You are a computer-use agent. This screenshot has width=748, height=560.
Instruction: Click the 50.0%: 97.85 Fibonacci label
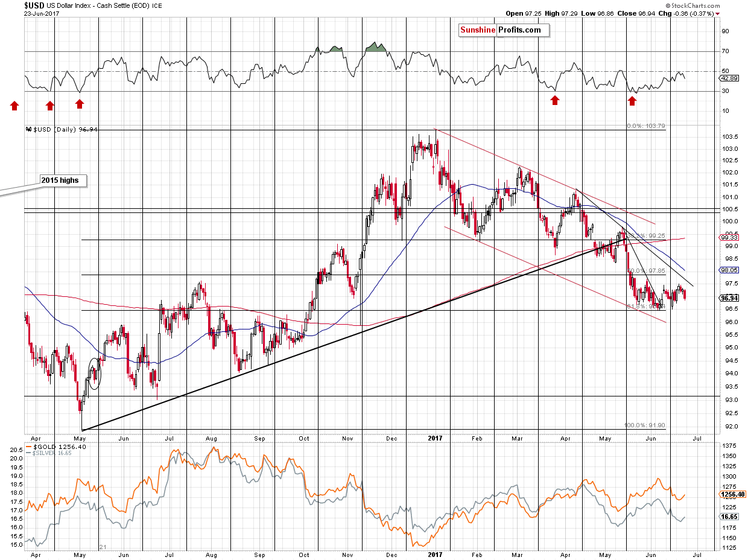click(647, 271)
